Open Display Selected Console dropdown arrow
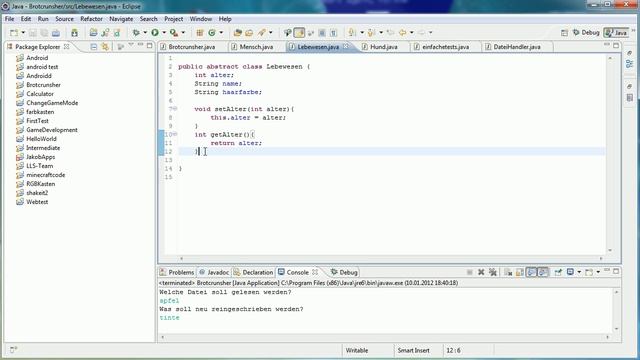The width and height of the screenshot is (640, 360). point(579,272)
